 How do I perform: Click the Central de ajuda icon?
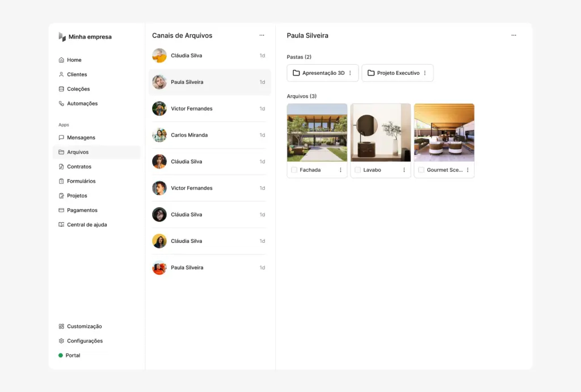point(61,225)
